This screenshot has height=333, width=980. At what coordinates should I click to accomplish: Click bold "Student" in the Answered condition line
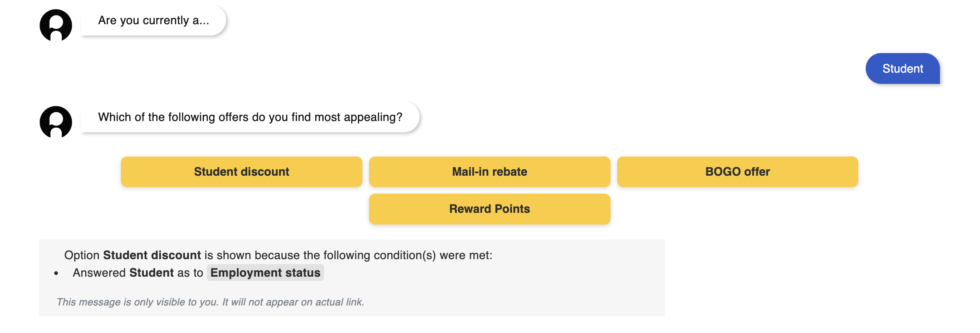point(151,272)
